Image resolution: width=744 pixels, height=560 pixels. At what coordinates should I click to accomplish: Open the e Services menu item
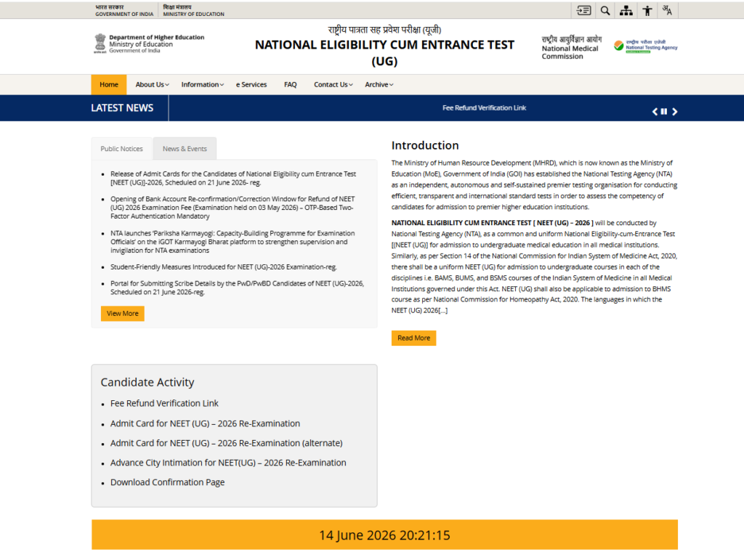(x=251, y=84)
